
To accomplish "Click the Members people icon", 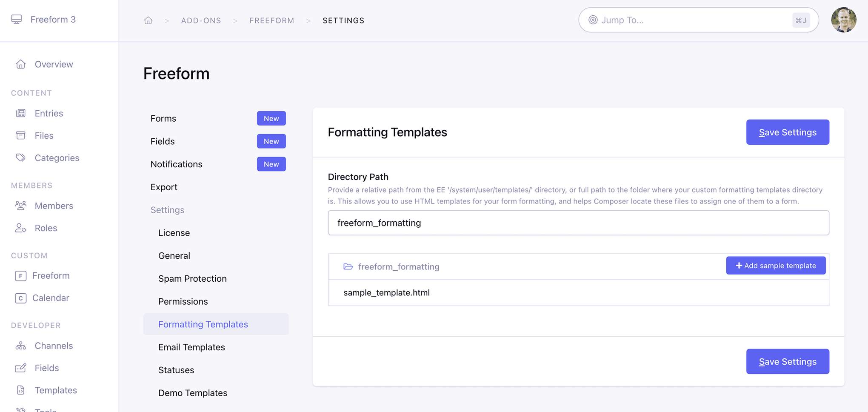I will coord(20,206).
